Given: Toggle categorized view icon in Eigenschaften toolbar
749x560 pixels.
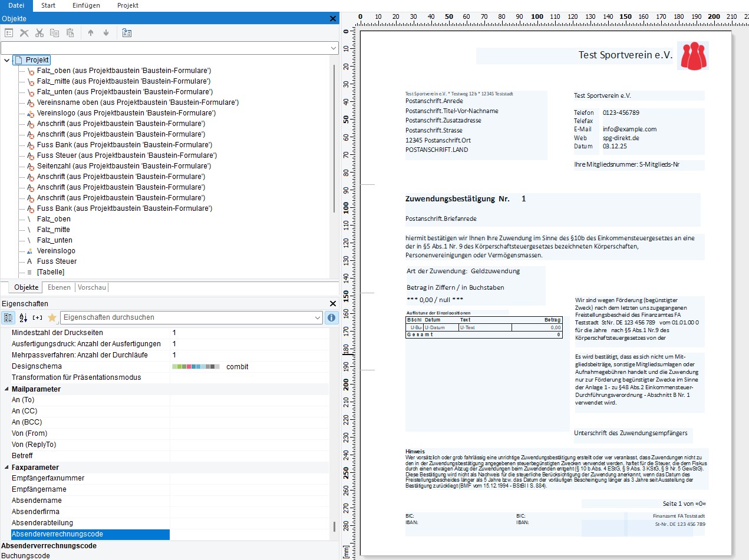Looking at the screenshot, I should click(9, 317).
